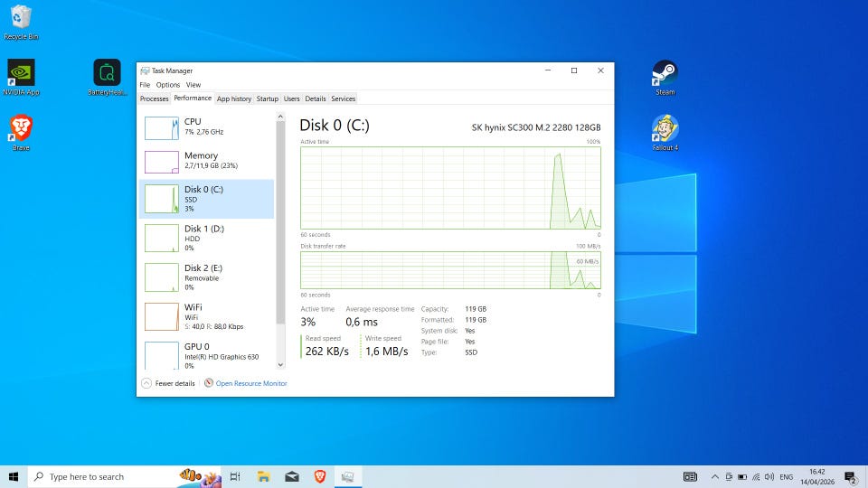868x488 pixels.
Task: Click 'SK hynix SC300 M.2 2280 128GB' text
Action: pos(536,127)
